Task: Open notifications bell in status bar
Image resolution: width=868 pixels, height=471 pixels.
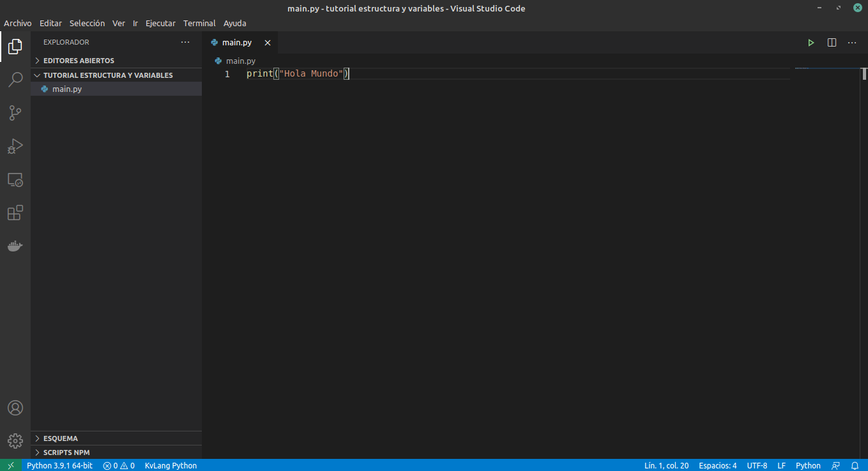Action: click(x=855, y=465)
